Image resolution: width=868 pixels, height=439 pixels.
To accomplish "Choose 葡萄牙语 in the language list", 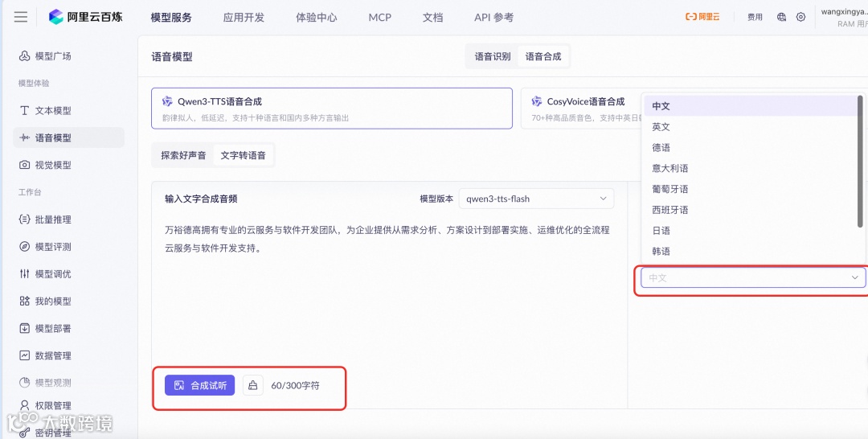I will pos(750,189).
